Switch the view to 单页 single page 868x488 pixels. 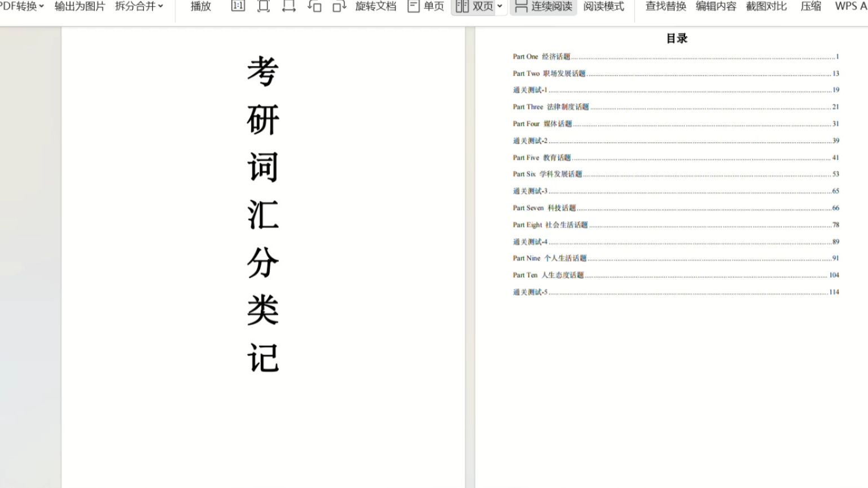432,6
